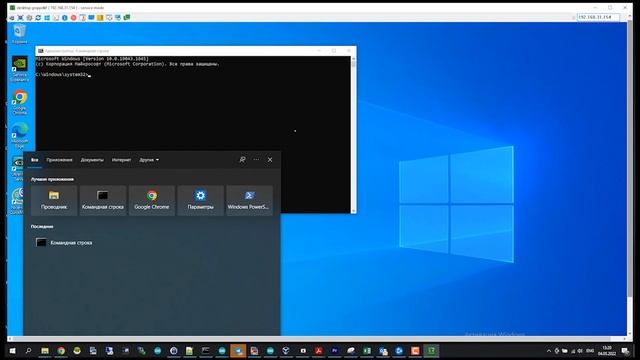Show hidden tray icons chevron
The height and width of the screenshot is (360, 640).
pos(549,351)
